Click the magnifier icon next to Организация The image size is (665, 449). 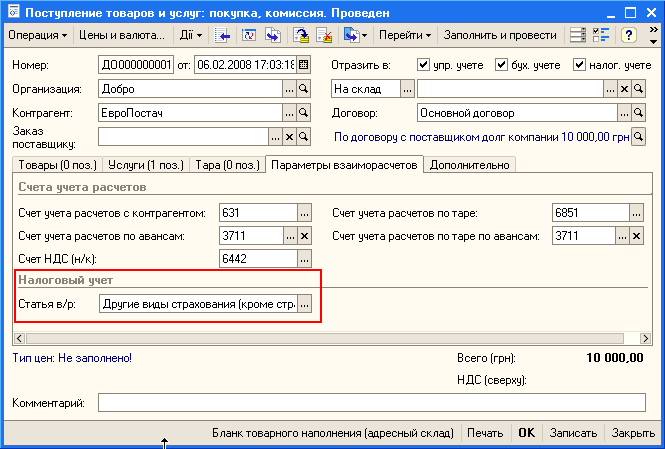pyautogui.click(x=304, y=89)
